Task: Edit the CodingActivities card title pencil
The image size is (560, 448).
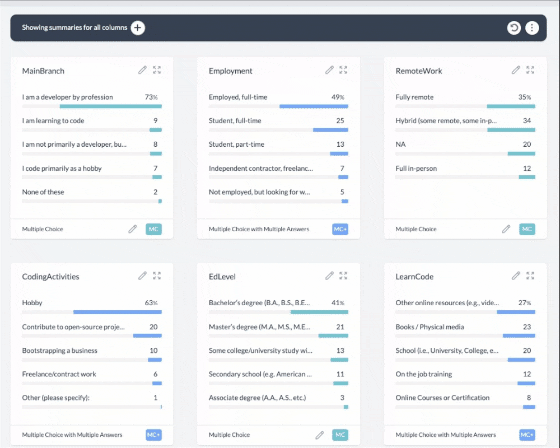Action: (x=142, y=276)
